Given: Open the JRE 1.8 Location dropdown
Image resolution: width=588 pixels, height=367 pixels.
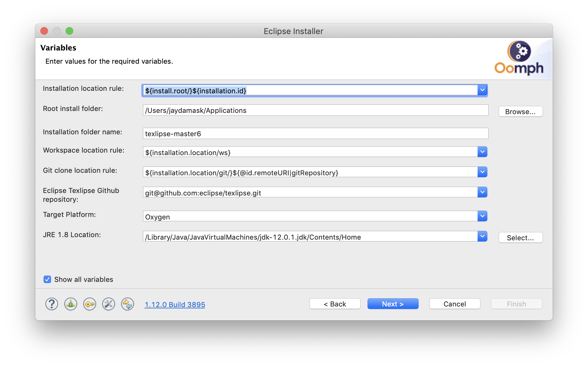Looking at the screenshot, I should point(482,236).
